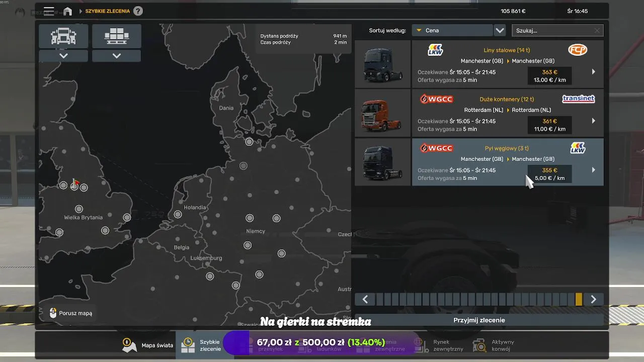This screenshot has height=362, width=644.
Task: Click the Szybkie zlecenie clock icon
Action: point(188,345)
